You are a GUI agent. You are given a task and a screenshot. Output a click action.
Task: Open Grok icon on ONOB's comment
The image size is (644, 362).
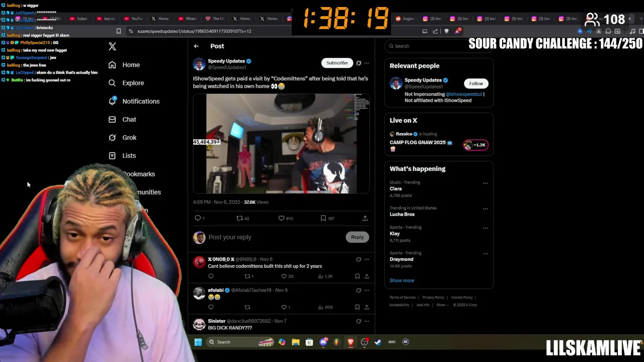(358, 259)
